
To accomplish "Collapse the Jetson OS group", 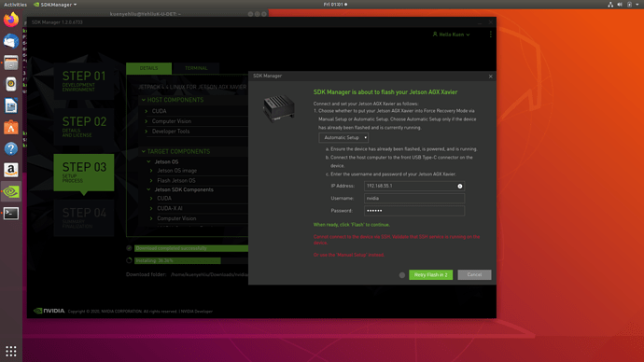I will [148, 161].
